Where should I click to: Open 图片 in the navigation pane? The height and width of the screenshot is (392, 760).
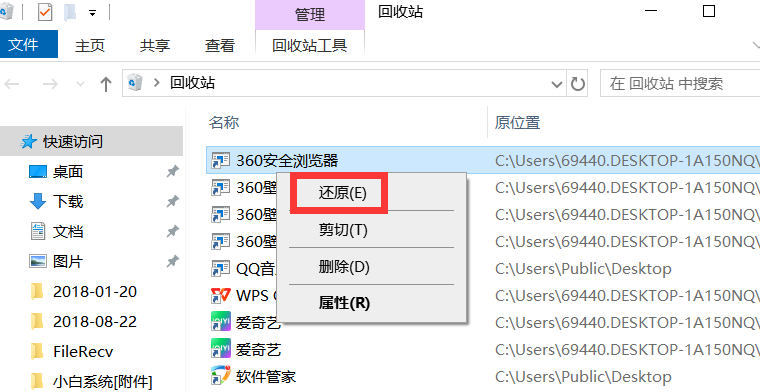pos(68,262)
